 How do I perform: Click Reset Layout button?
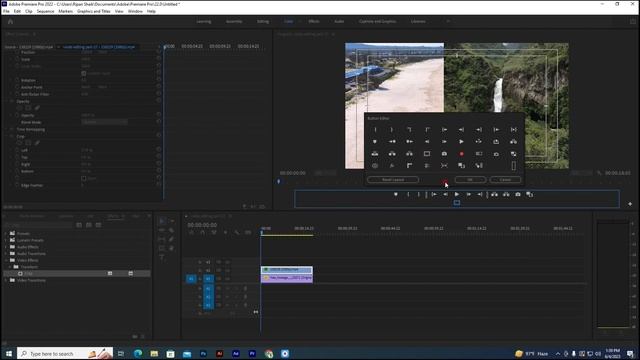pos(393,180)
